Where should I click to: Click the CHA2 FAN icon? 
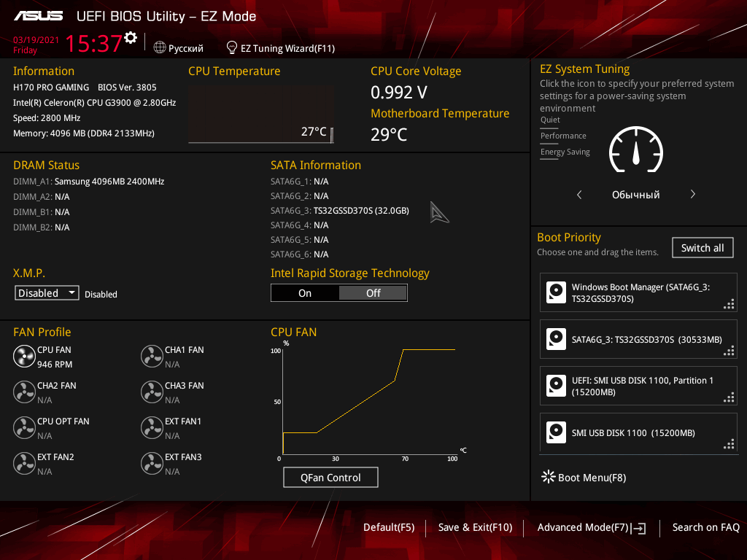click(x=24, y=392)
